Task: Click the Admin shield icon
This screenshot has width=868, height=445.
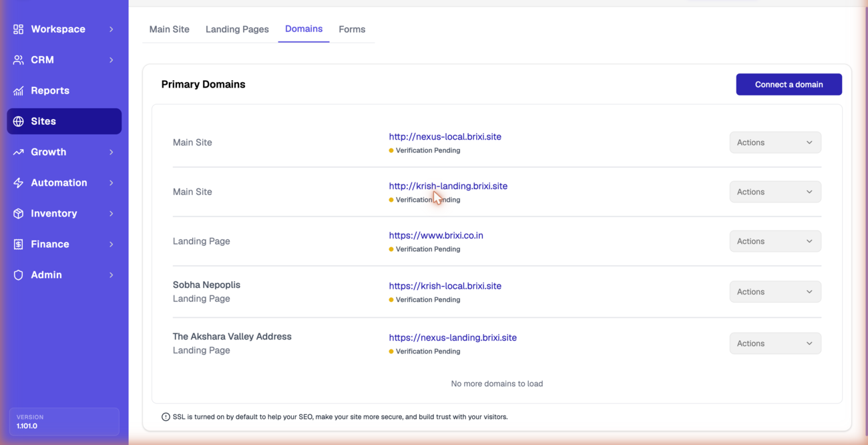Action: tap(18, 275)
